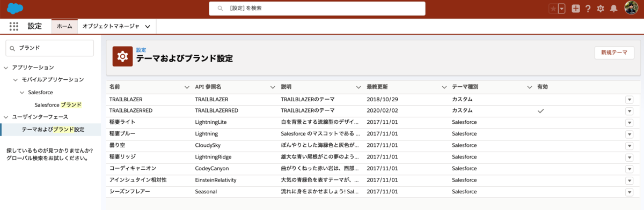
Task: Open row actions menu for 稲妻ライト
Action: point(629,123)
